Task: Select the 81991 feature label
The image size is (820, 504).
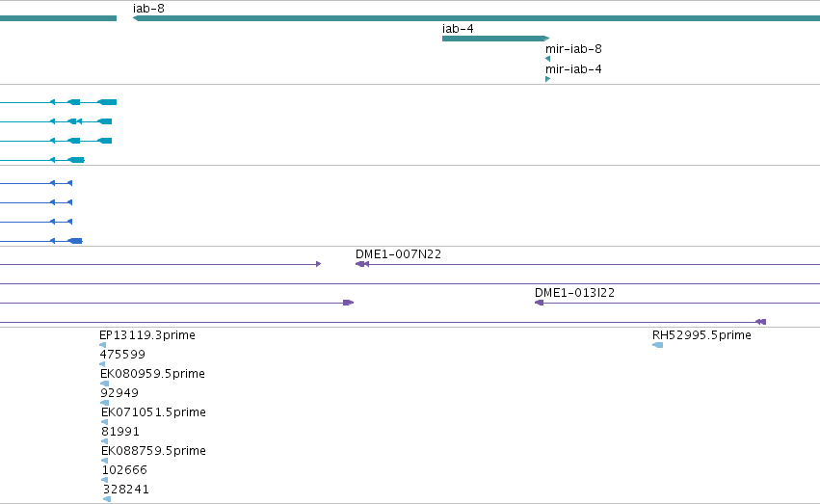Action: tap(120, 432)
